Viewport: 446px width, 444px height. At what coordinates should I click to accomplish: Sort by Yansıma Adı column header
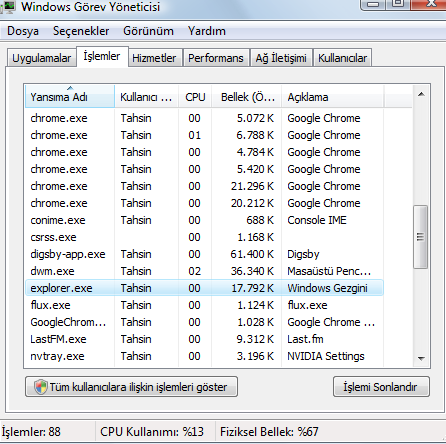(70, 97)
